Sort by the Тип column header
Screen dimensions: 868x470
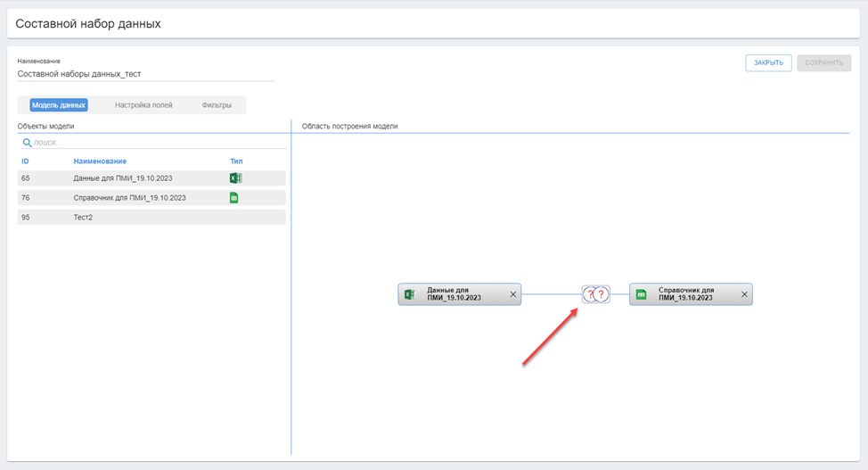236,161
